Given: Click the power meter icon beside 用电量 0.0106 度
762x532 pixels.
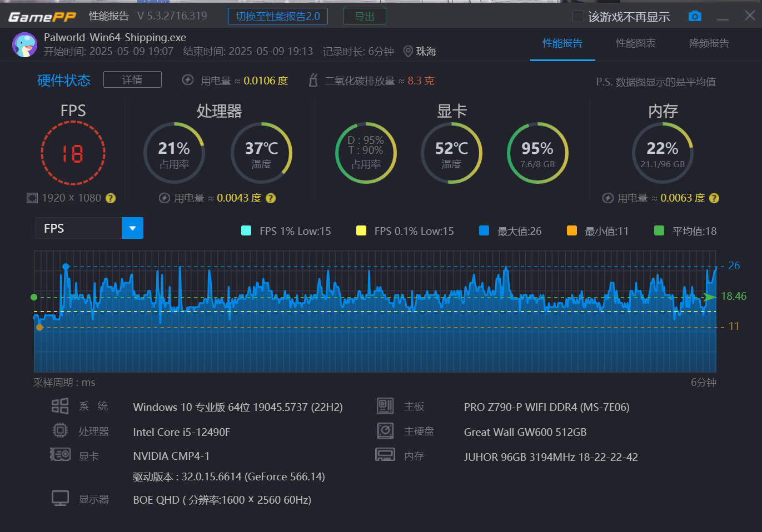Looking at the screenshot, I should tap(188, 80).
